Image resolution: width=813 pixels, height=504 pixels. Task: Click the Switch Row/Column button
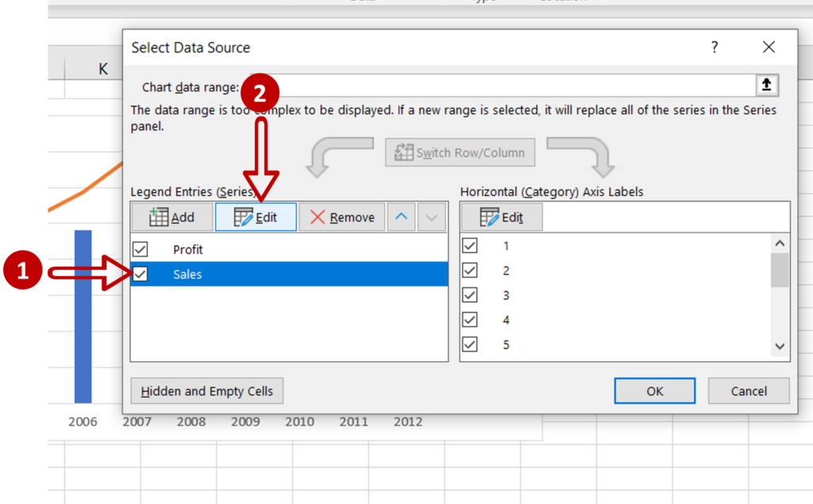(x=460, y=152)
